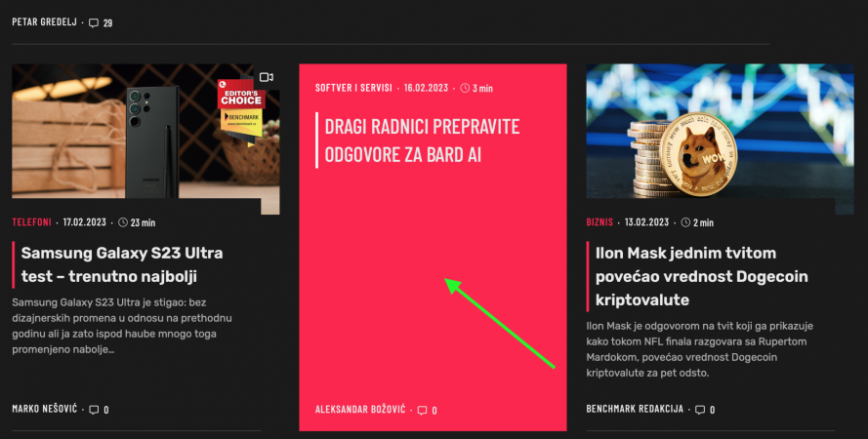The width and height of the screenshot is (868, 439).
Task: Click date 16.02.2023 on Bard article
Action: point(426,88)
